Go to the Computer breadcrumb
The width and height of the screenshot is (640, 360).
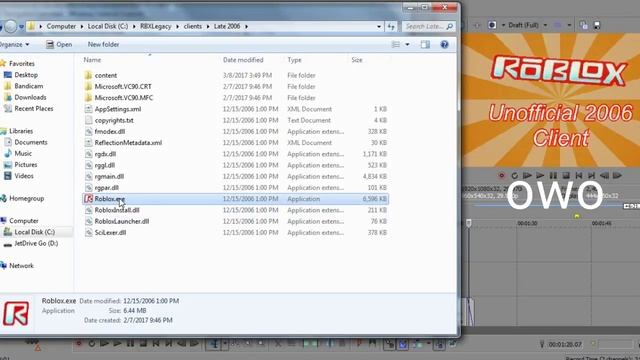(61, 27)
